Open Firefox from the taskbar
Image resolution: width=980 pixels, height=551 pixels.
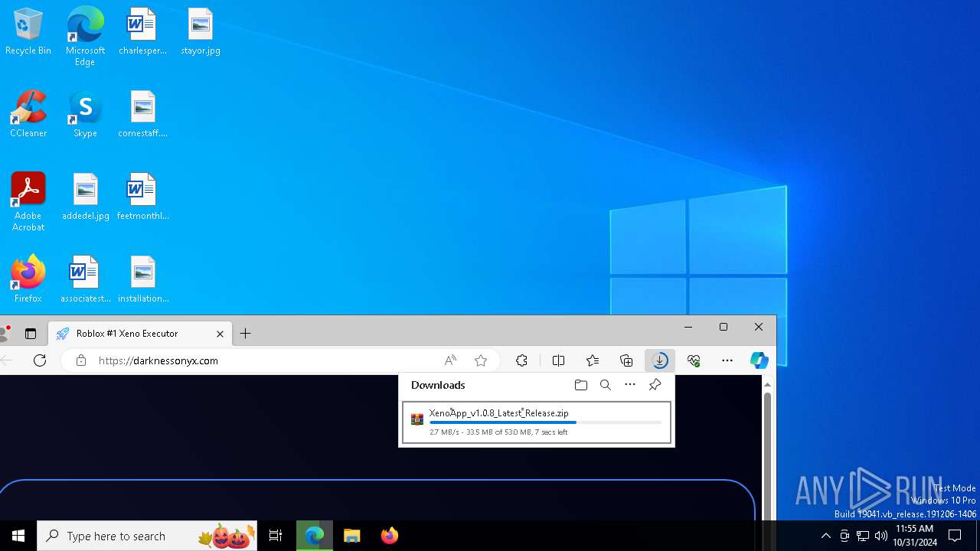click(x=390, y=536)
